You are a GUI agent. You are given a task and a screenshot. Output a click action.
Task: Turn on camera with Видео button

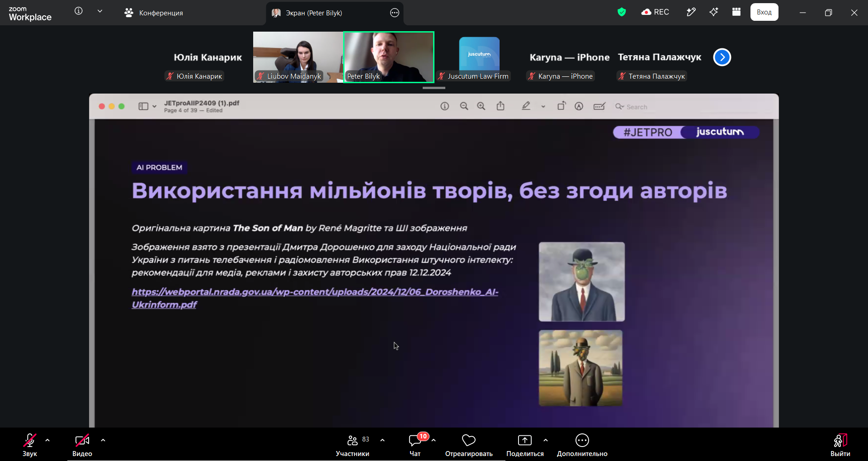pos(82,445)
